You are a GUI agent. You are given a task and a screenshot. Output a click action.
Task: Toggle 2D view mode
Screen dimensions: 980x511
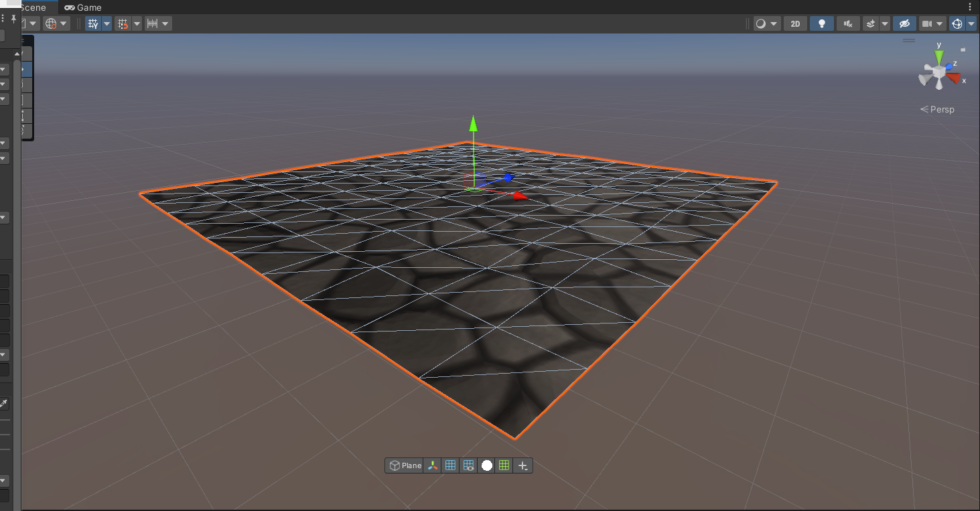click(x=795, y=24)
